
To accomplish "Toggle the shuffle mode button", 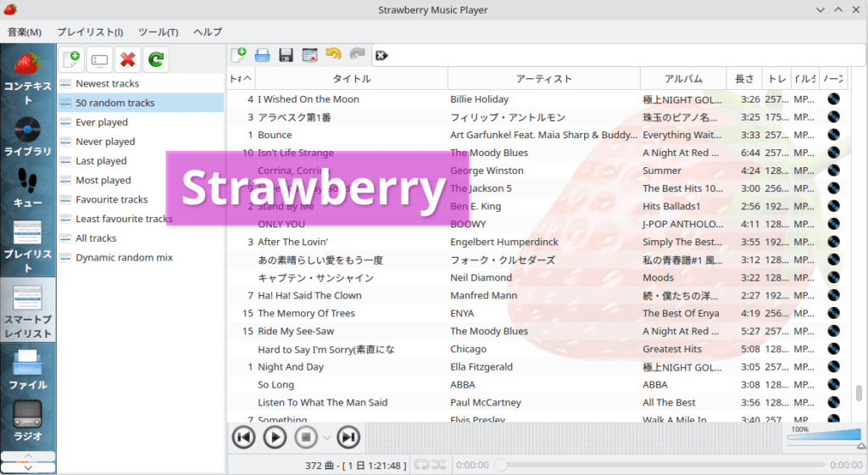I will [439, 465].
